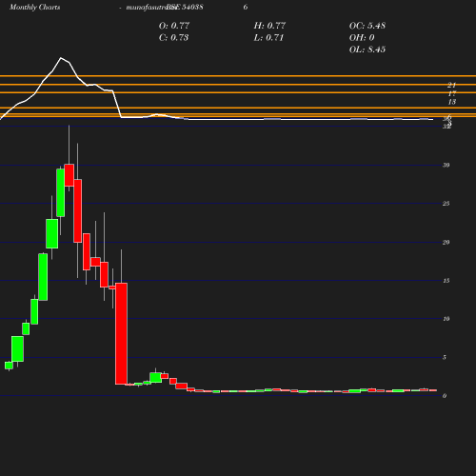
Task: Click the indicator axis label 17
Action: click(452, 93)
